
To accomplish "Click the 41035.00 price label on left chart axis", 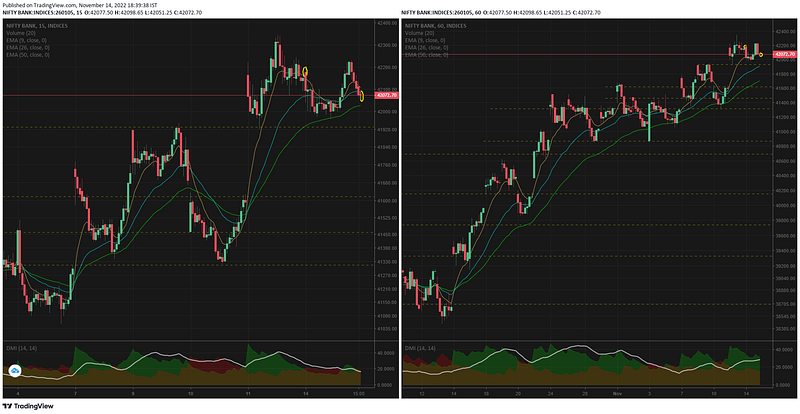I will (388, 330).
